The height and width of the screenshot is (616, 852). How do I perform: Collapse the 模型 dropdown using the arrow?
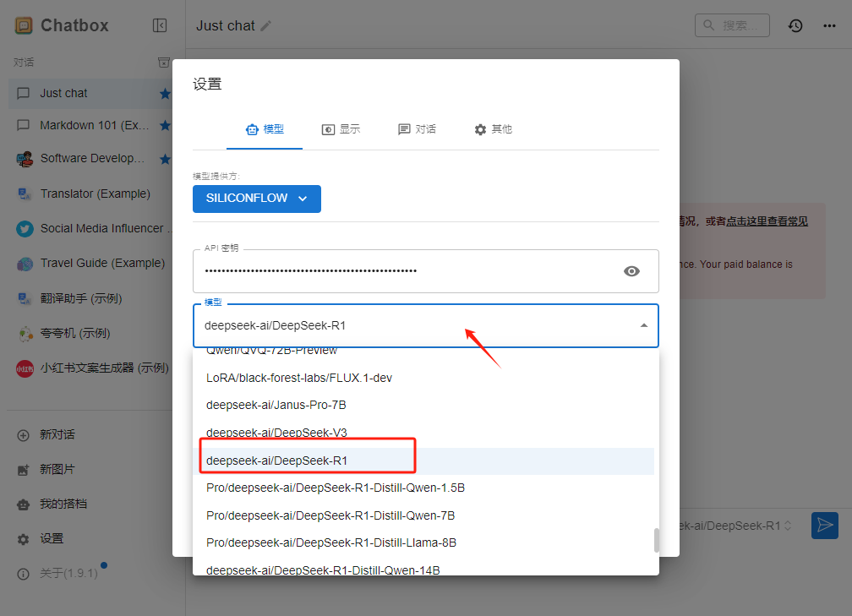coord(644,325)
